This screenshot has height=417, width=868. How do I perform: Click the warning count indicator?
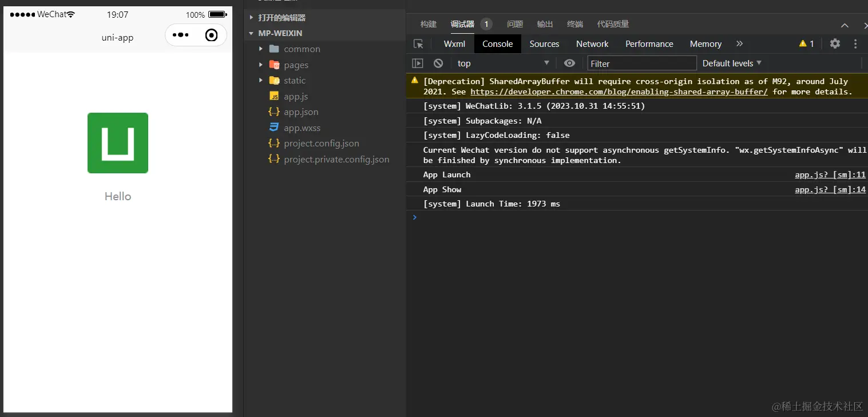(x=806, y=43)
